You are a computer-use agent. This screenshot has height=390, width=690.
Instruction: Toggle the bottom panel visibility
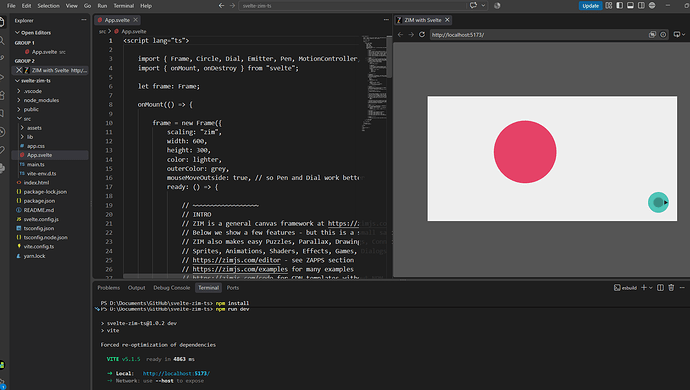pyautogui.click(x=630, y=6)
